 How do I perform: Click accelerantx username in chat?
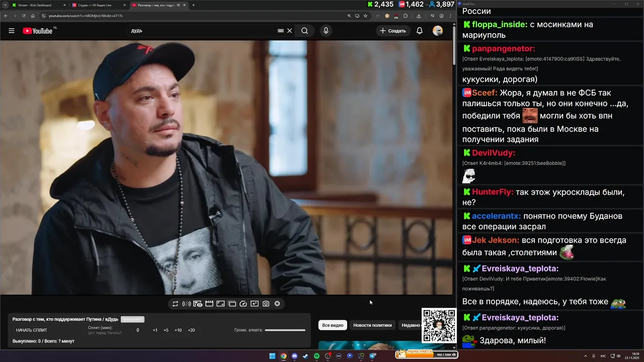click(x=496, y=216)
